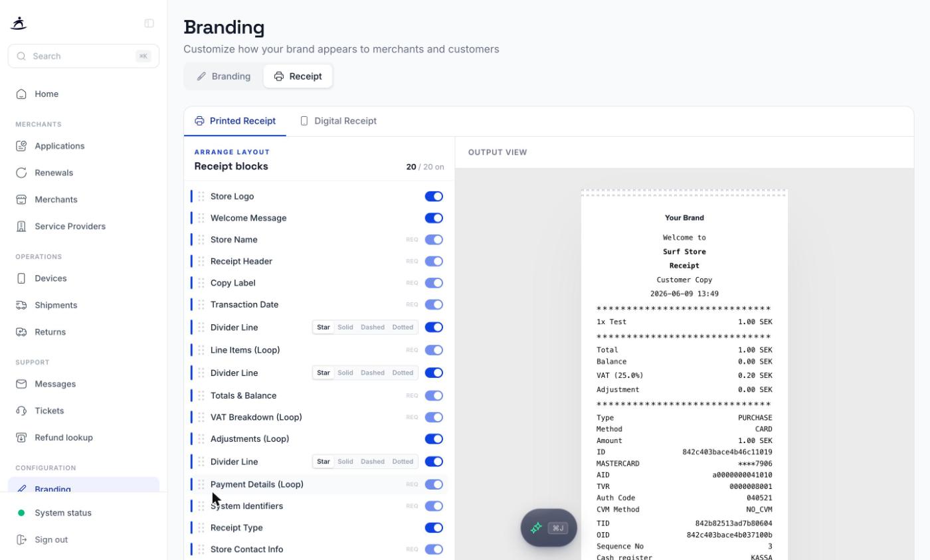Click the sidebar Search field
This screenshot has width=930, height=560.
click(84, 56)
